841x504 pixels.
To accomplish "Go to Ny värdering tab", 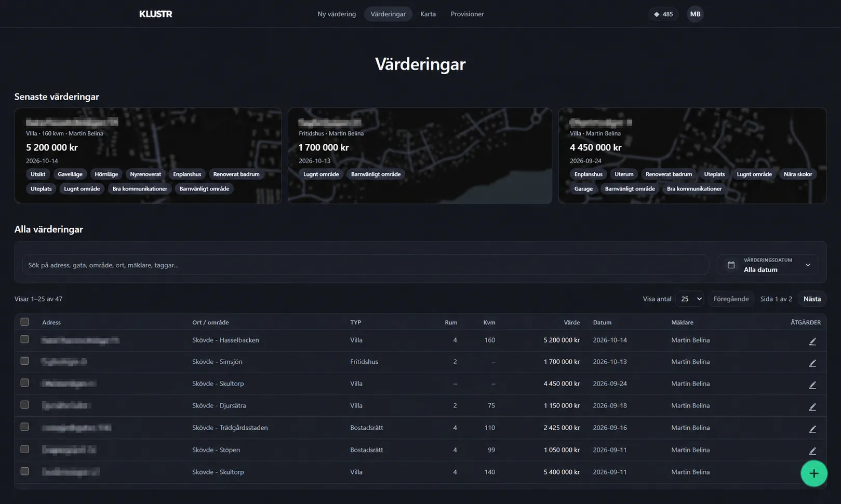I will pyautogui.click(x=337, y=14).
